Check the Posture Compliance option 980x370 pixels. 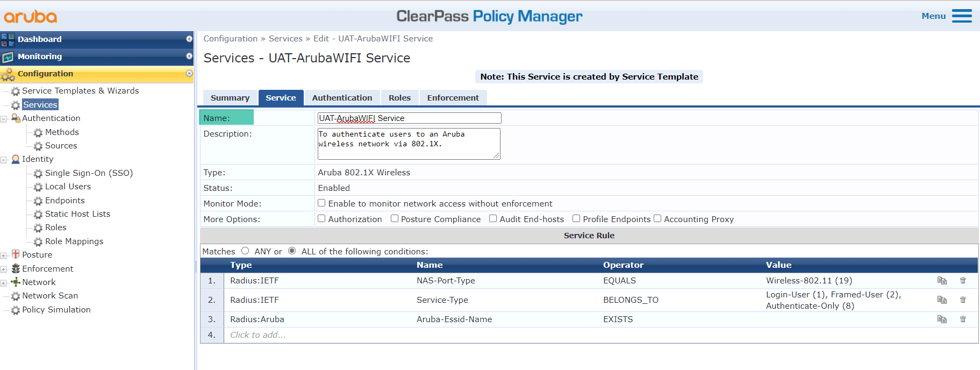[x=395, y=218]
